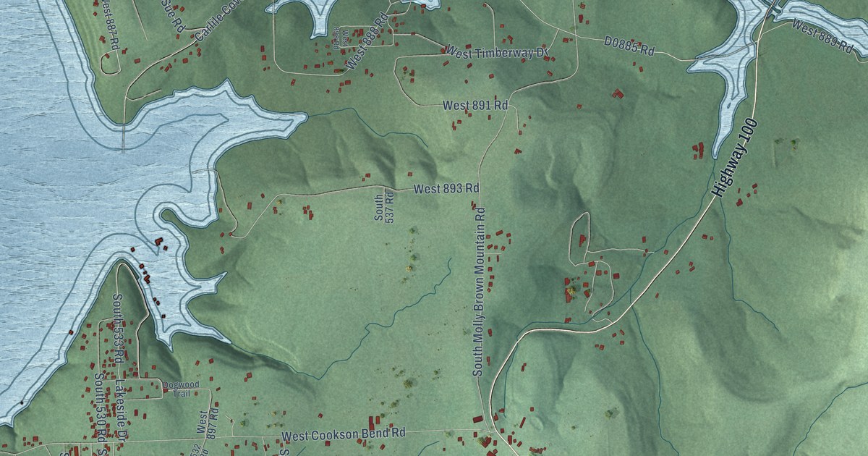
Task: Click the West 897 Rd label
Action: (206, 424)
